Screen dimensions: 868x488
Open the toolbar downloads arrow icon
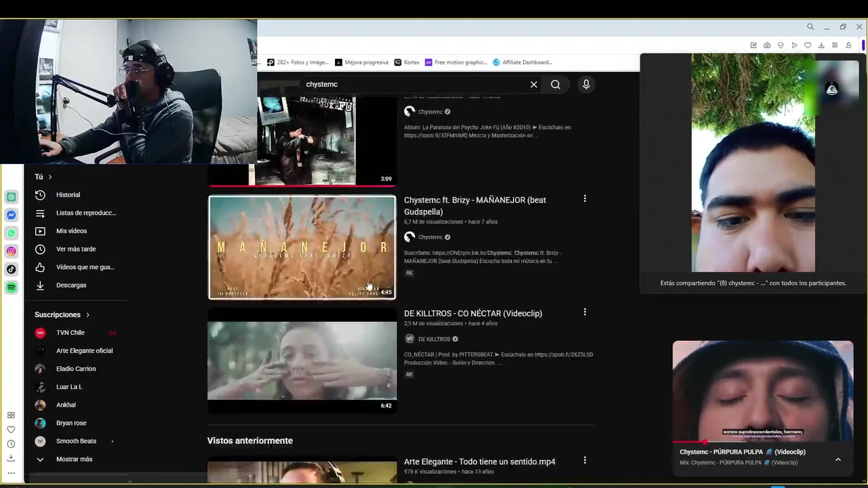pos(821,45)
